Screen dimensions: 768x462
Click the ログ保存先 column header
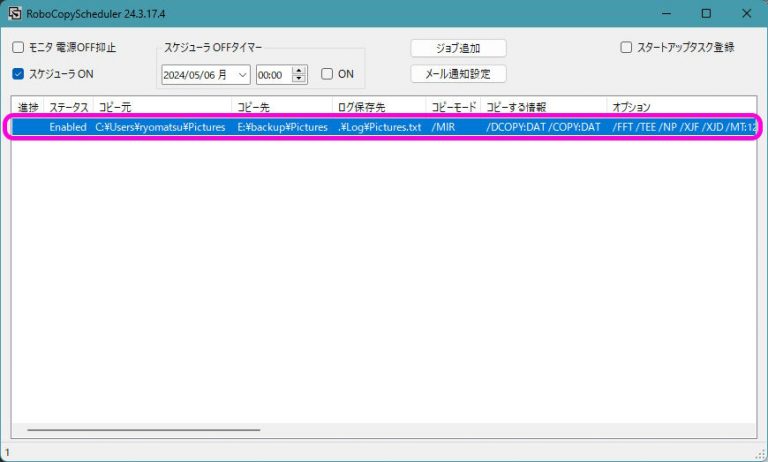(379, 107)
